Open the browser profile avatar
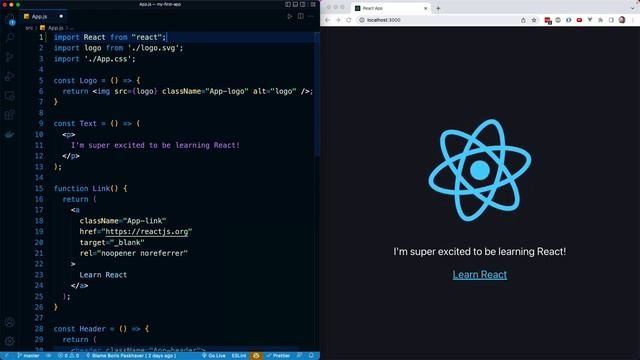Screen dimensions: 640x360 tap(622, 20)
